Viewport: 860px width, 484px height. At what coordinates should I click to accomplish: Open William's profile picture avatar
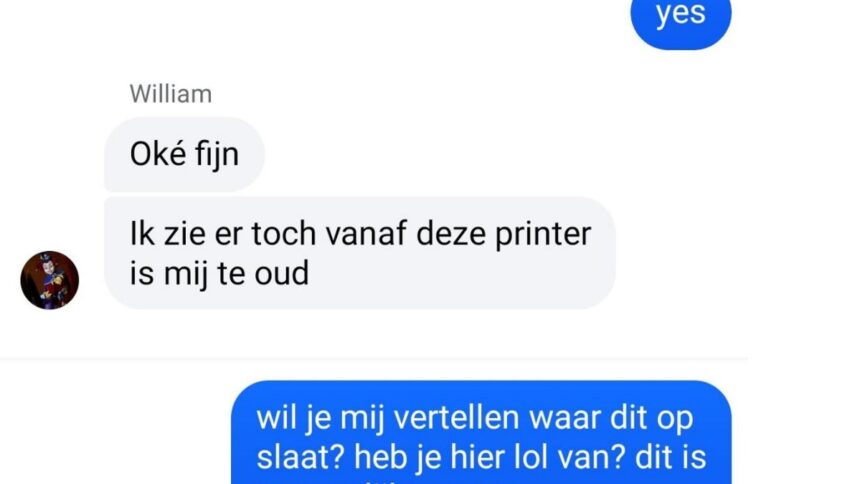coord(49,280)
